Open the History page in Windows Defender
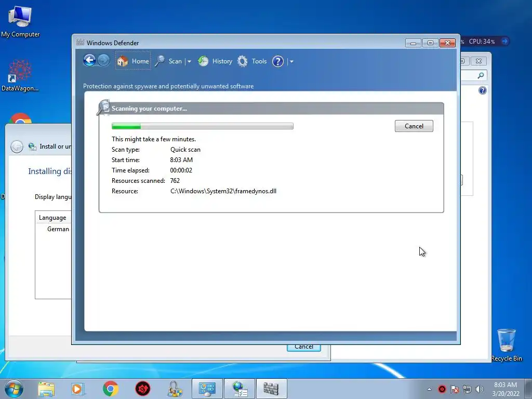Image resolution: width=532 pixels, height=399 pixels. [215, 61]
